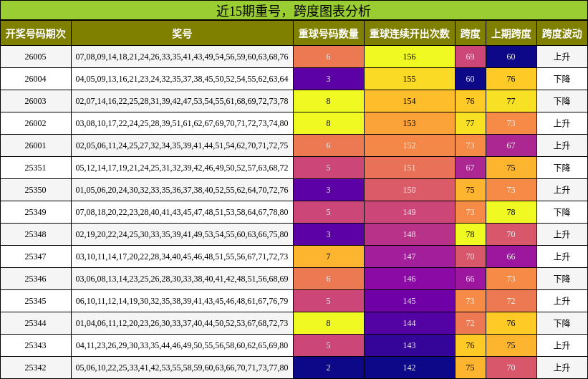
Task: Click the 上期跨度 column header
Action: (511, 34)
